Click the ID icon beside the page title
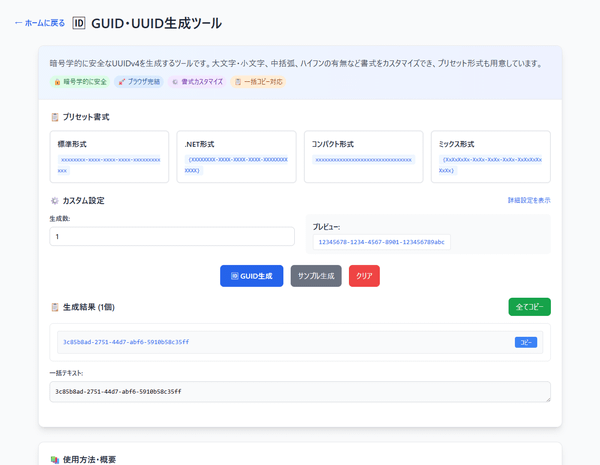The height and width of the screenshot is (465, 600). click(79, 23)
